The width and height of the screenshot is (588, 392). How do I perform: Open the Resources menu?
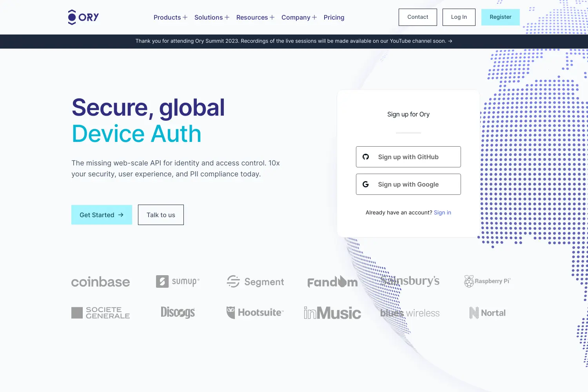[x=255, y=17]
